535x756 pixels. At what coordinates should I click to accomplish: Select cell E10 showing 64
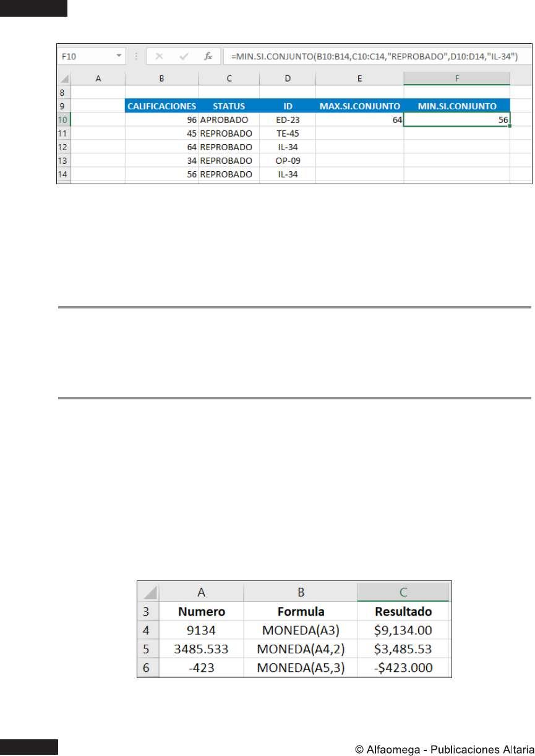(359, 120)
